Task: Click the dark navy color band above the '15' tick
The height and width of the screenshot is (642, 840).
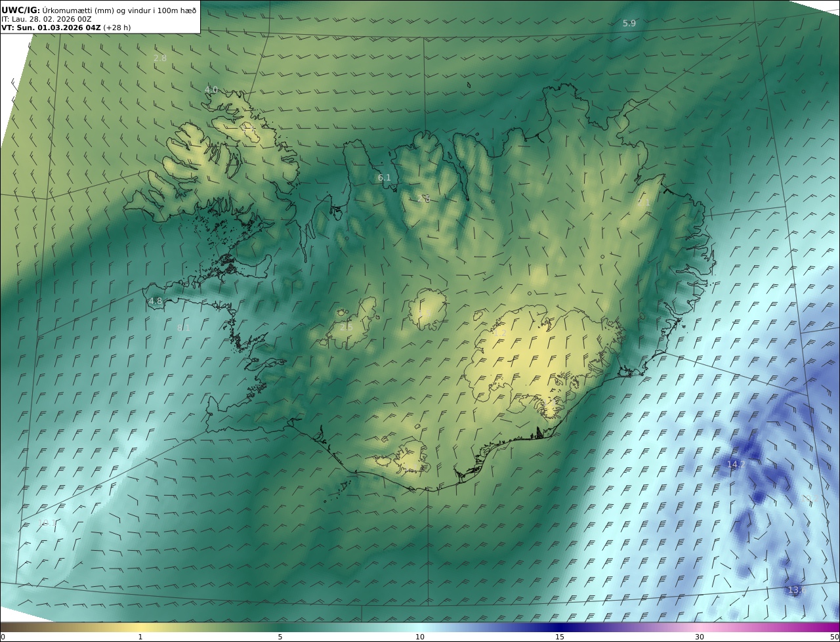Action: (x=560, y=627)
